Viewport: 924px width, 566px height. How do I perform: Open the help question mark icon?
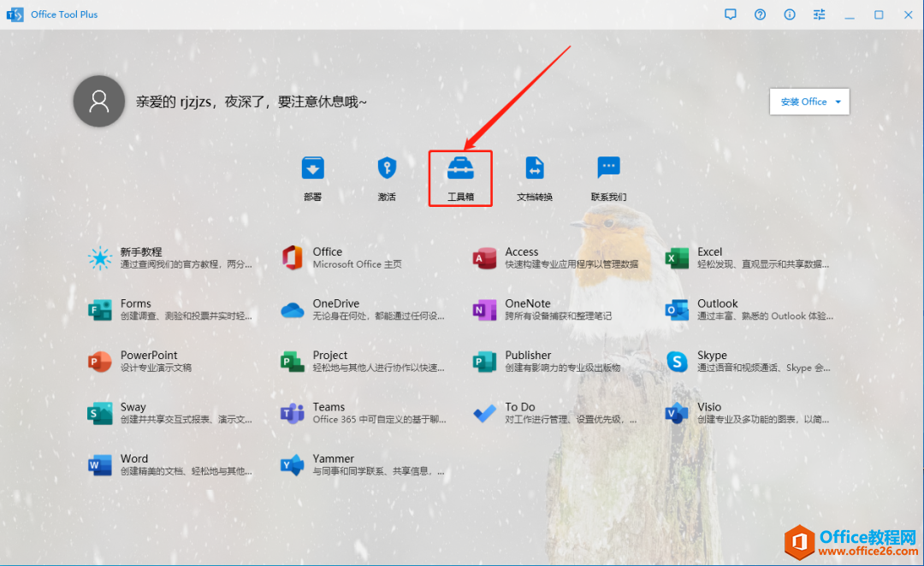[x=761, y=15]
